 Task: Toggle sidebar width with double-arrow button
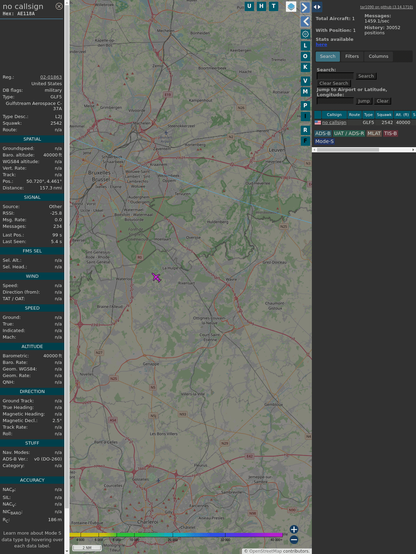pyautogui.click(x=317, y=7)
